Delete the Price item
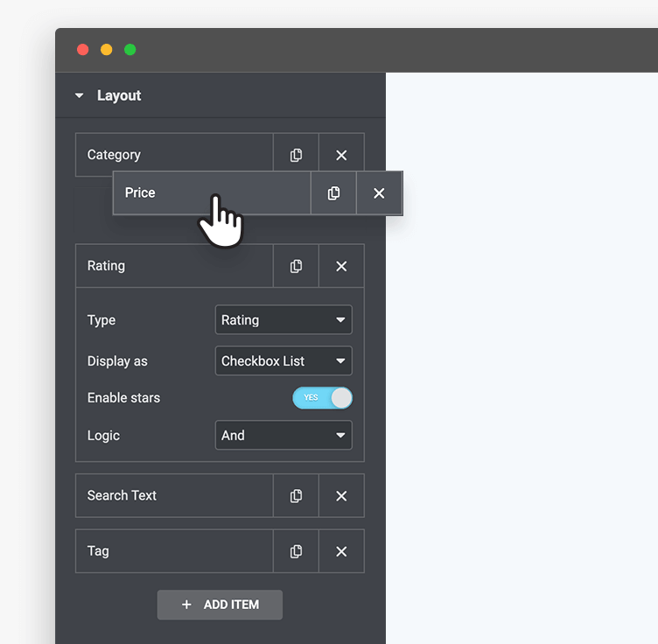Viewport: 658px width, 644px height. (379, 192)
